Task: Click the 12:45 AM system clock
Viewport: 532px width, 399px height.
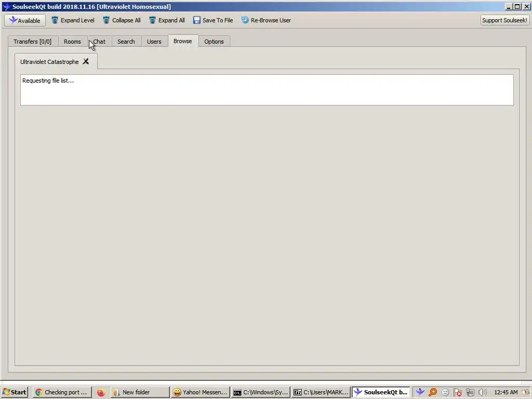Action: [x=506, y=392]
